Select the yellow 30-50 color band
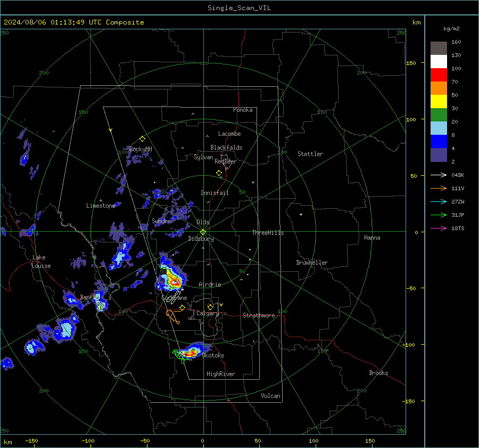The width and height of the screenshot is (479, 448). 439,102
